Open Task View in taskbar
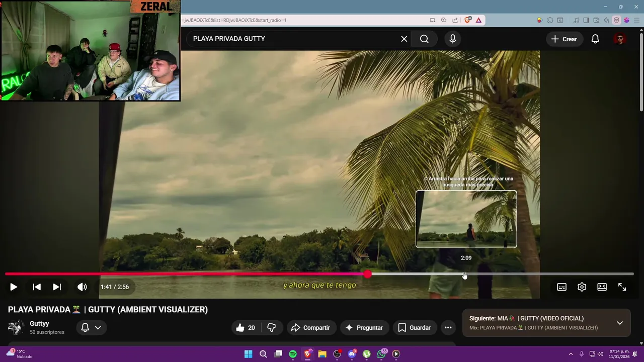 tap(278, 354)
